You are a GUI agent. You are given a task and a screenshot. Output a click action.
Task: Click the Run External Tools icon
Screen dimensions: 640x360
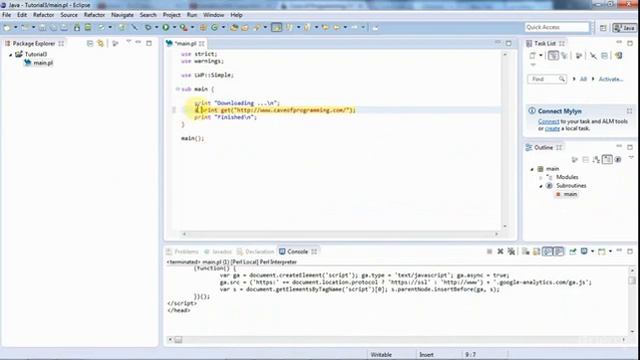[184, 27]
